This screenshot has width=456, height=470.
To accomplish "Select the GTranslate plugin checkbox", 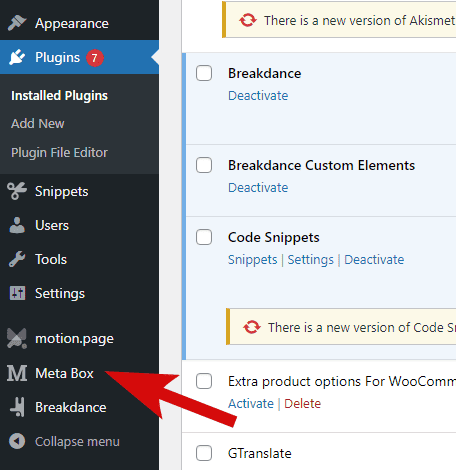I will tap(204, 453).
